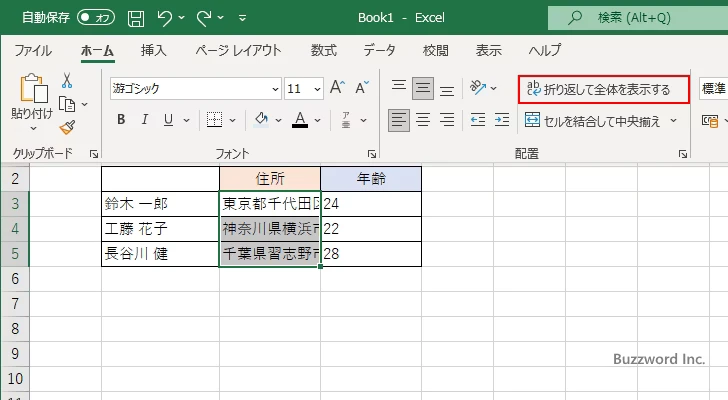Image resolution: width=728 pixels, height=400 pixels.
Task: Toggle Italic formatting
Action: pos(144,120)
